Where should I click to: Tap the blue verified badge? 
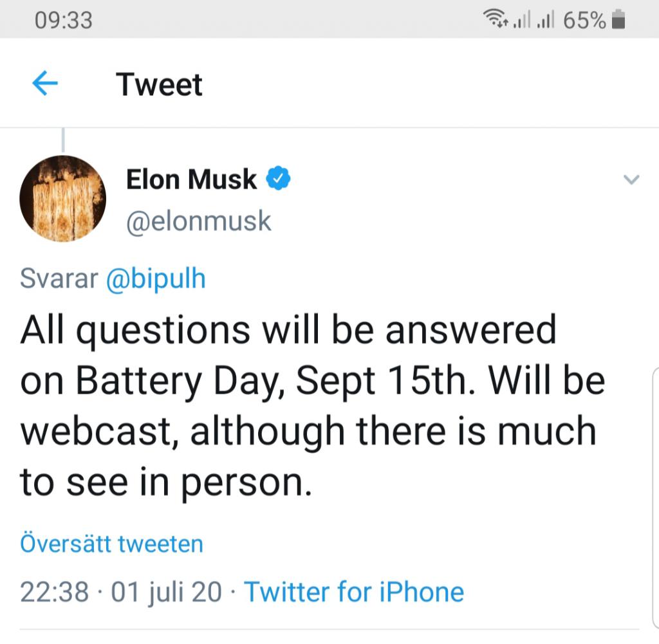(x=278, y=178)
